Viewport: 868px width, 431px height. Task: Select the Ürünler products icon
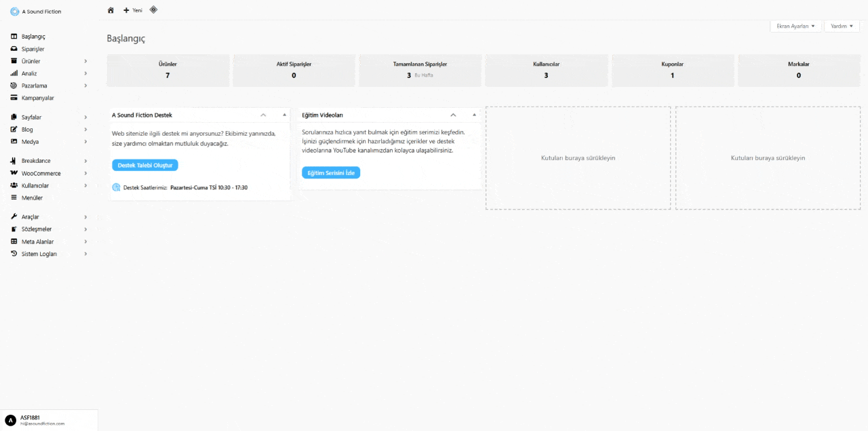(14, 60)
